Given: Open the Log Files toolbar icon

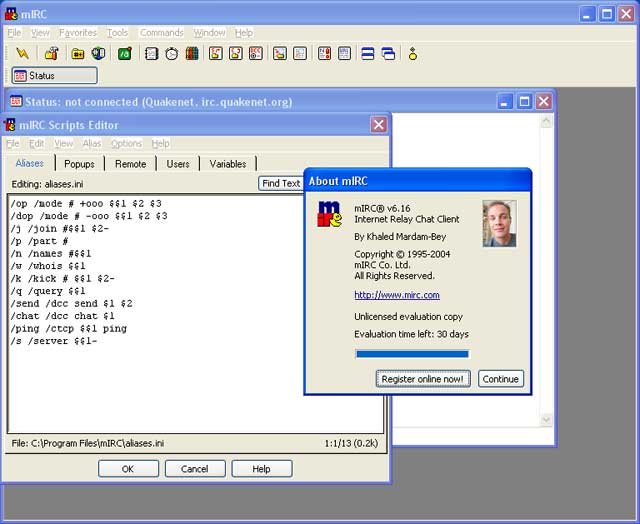Looking at the screenshot, I should tap(300, 53).
